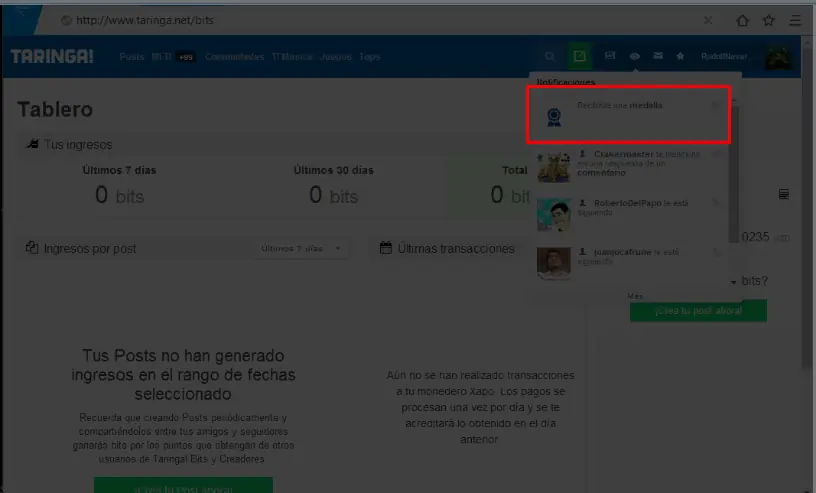Click the page vertical scrollbar

[808, 208]
